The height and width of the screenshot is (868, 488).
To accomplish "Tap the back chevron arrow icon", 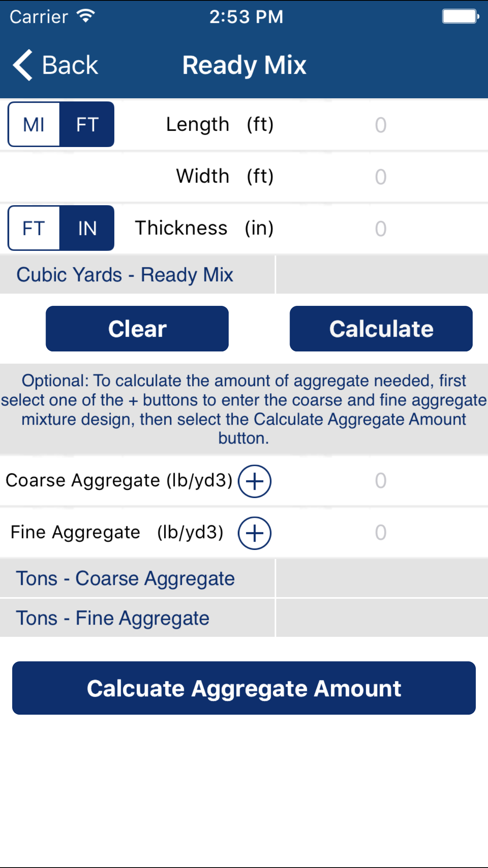I will click(23, 65).
